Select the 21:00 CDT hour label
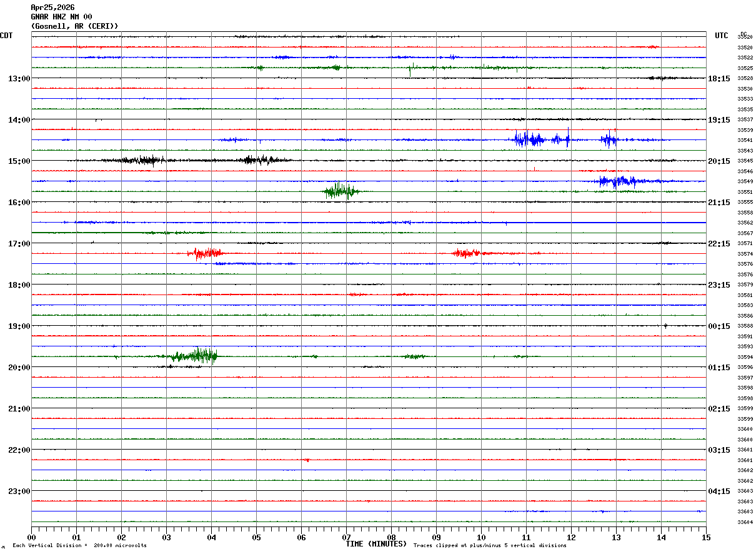The height and width of the screenshot is (554, 756). click(x=19, y=409)
